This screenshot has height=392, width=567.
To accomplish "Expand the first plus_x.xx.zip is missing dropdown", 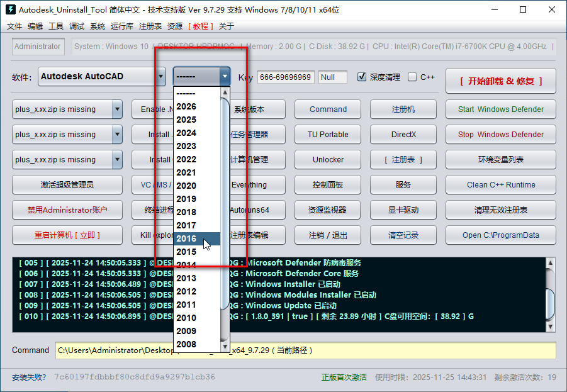I will pyautogui.click(x=117, y=109).
